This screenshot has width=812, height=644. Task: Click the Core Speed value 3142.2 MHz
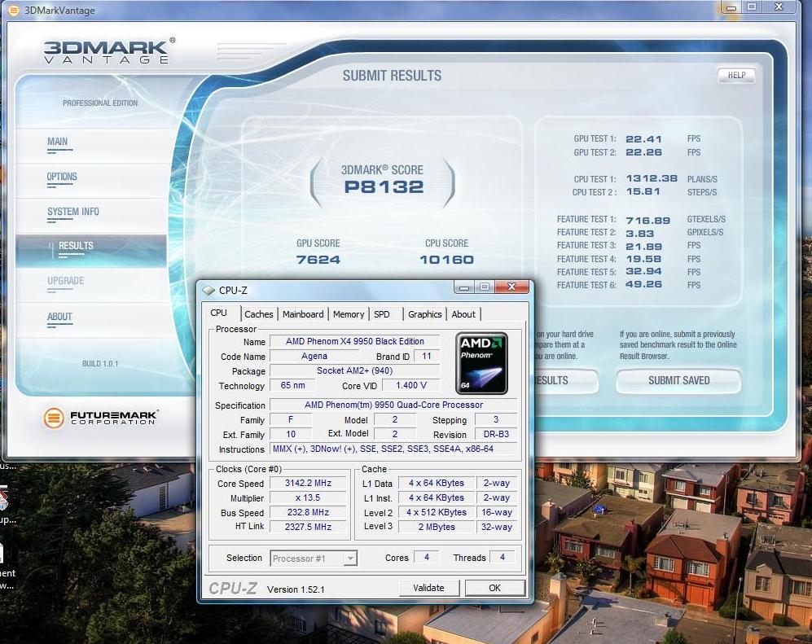point(308,483)
